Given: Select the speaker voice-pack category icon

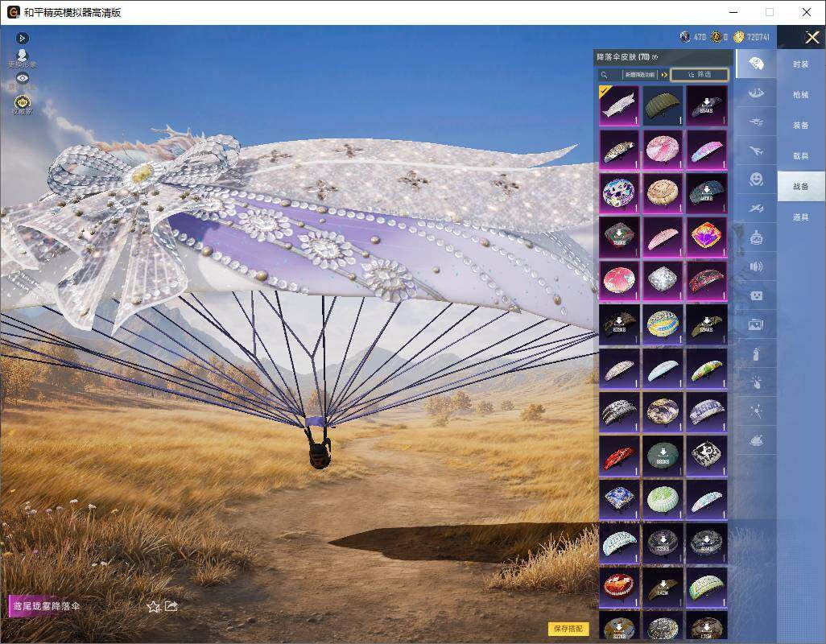Looking at the screenshot, I should (756, 266).
